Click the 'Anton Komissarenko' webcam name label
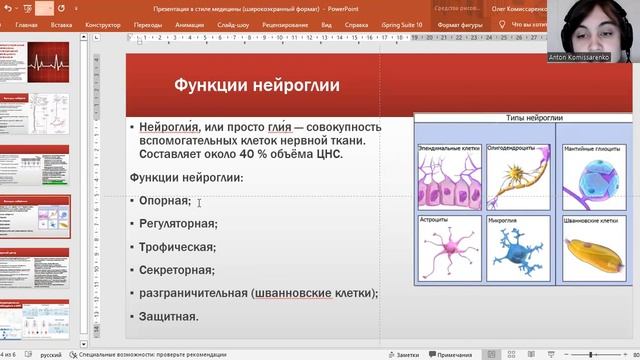The width and height of the screenshot is (640, 360). tap(579, 57)
